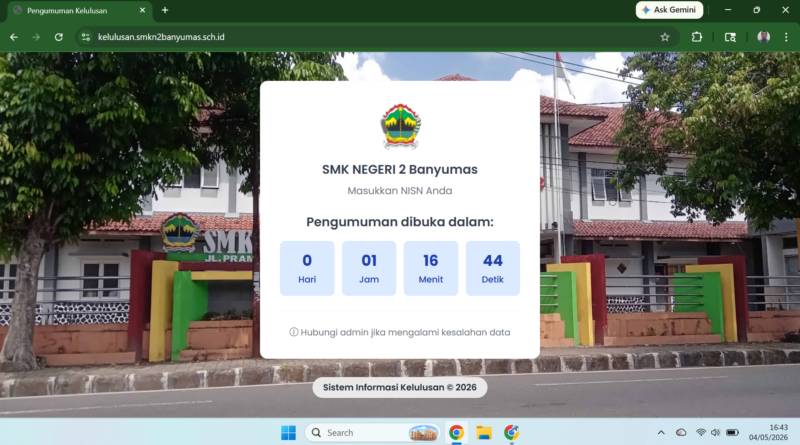Screen dimensions: 800x445
Task: Click the taskbar Search box
Action: pos(372,433)
